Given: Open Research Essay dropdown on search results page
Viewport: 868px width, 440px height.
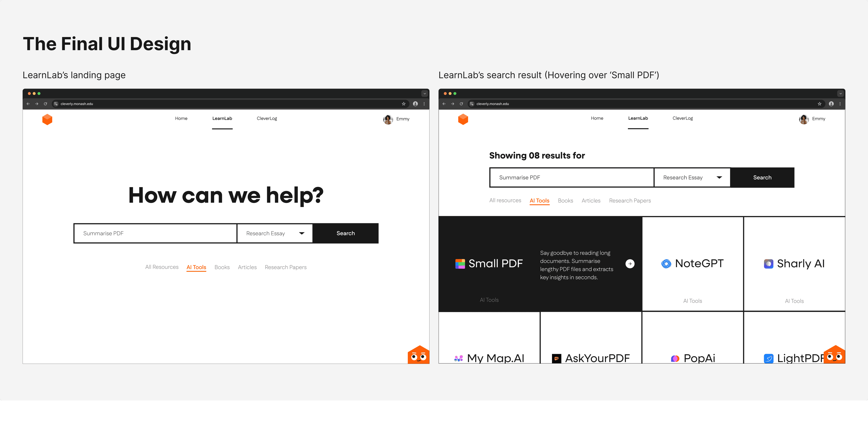Looking at the screenshot, I should point(692,178).
